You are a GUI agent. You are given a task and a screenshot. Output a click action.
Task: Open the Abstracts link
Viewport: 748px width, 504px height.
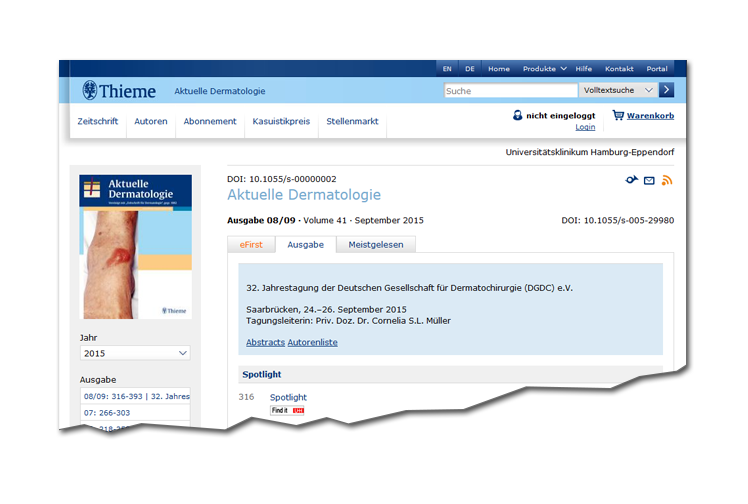pyautogui.click(x=265, y=342)
